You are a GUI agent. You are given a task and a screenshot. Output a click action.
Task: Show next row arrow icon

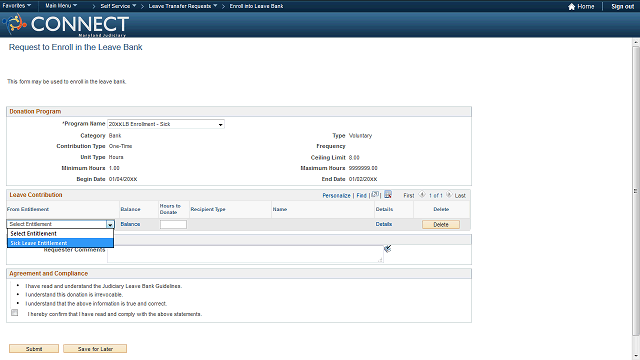[x=449, y=195]
